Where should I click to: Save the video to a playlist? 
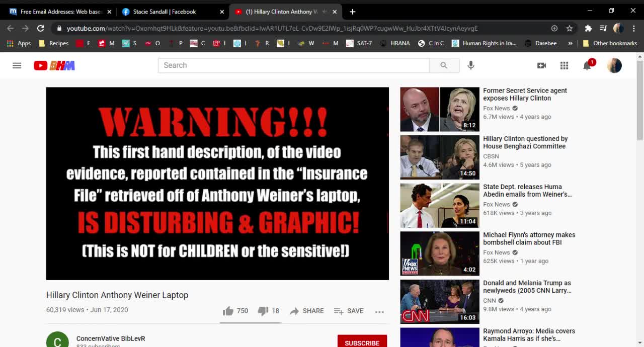tap(348, 311)
